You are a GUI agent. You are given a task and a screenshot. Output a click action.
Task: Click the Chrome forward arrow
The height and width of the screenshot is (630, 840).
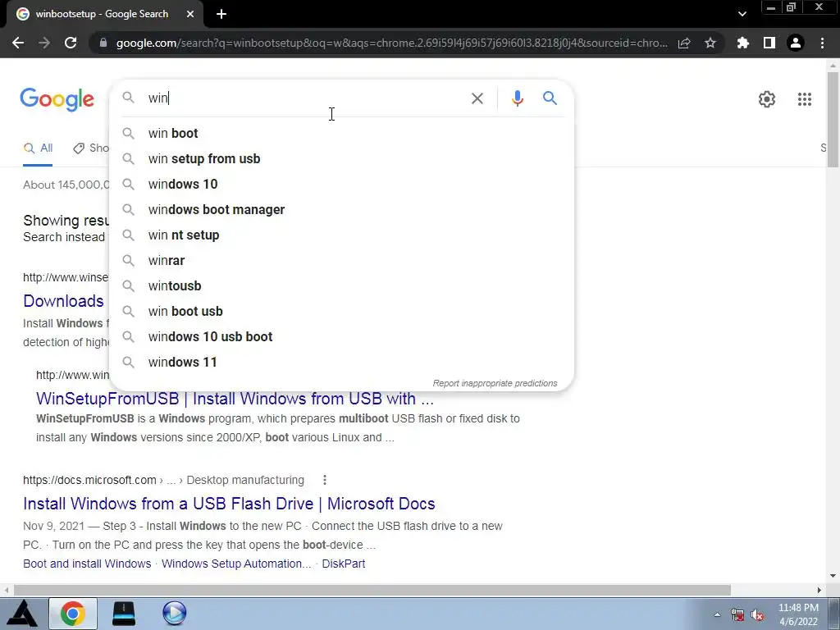pos(44,43)
